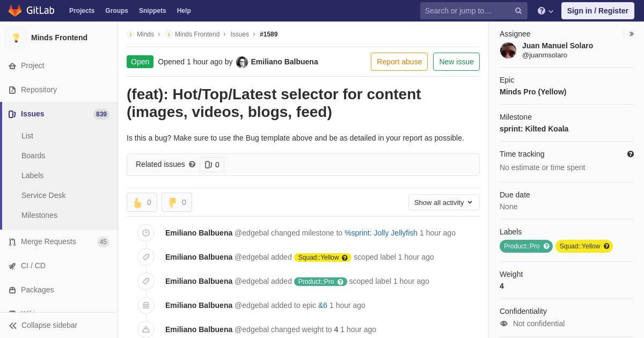The height and width of the screenshot is (338, 644).
Task: Click the weight activity icon
Action: tap(146, 329)
